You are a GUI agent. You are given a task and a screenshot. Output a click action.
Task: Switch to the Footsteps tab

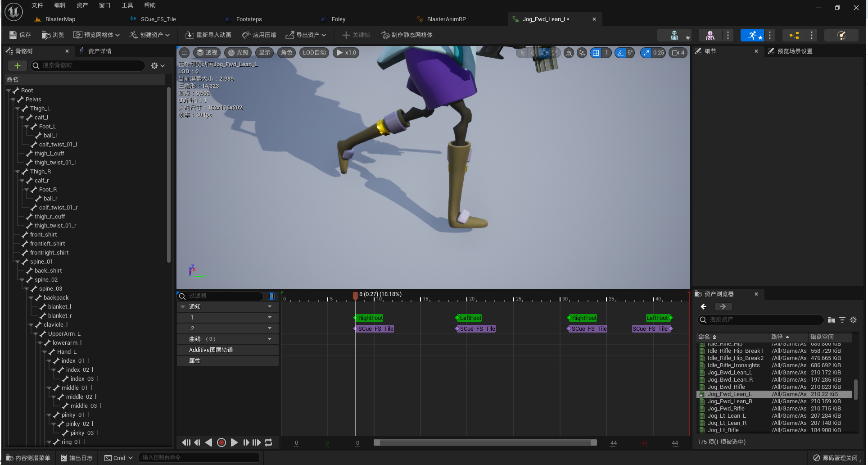tap(249, 19)
